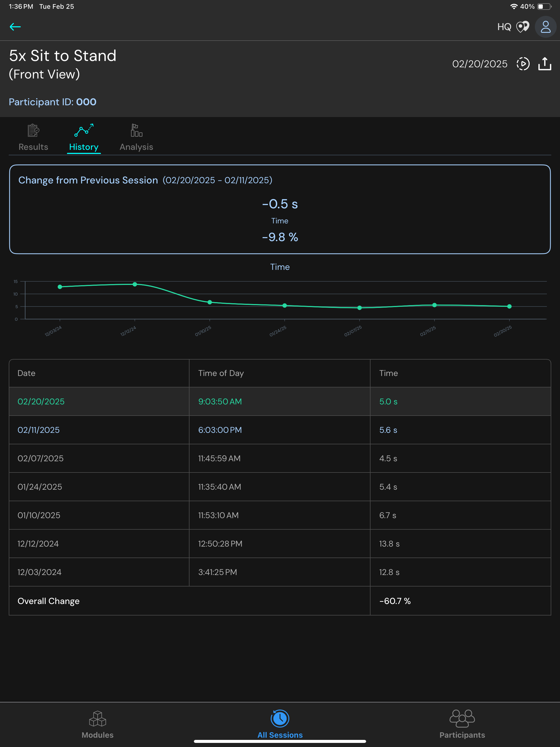
Task: Click the 13.8 s value
Action: [x=389, y=544]
